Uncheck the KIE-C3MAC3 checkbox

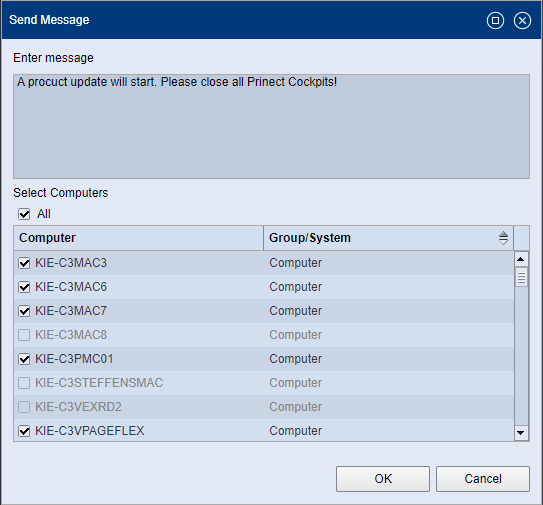(x=24, y=263)
